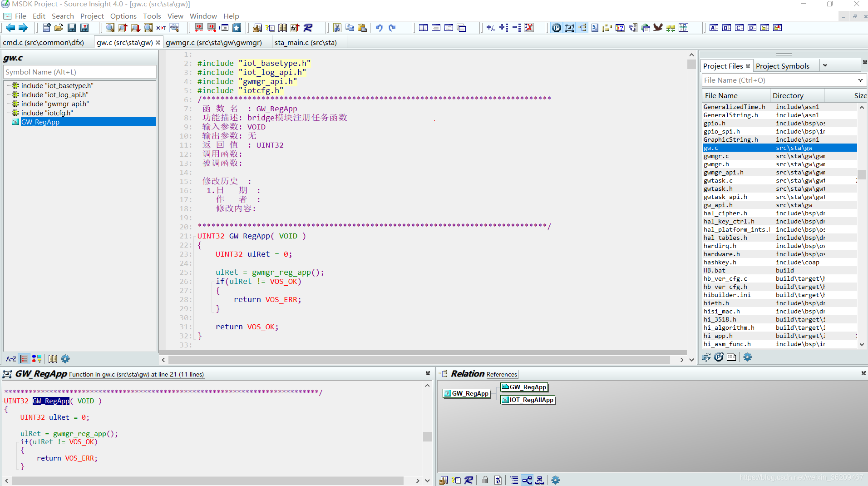Click the Jump to Definition hand icon

[257, 28]
